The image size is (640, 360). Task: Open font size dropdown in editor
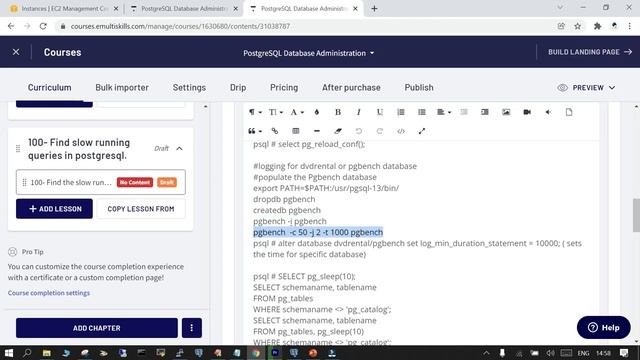point(276,112)
